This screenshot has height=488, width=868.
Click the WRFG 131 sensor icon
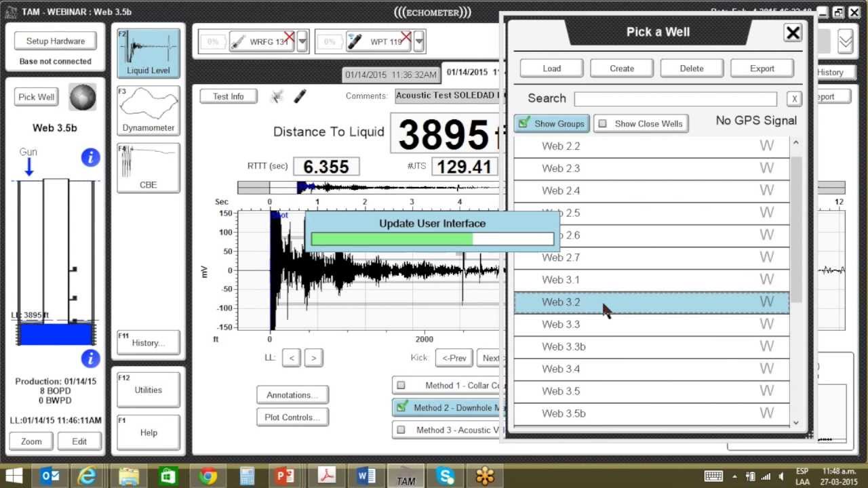pyautogui.click(x=239, y=42)
